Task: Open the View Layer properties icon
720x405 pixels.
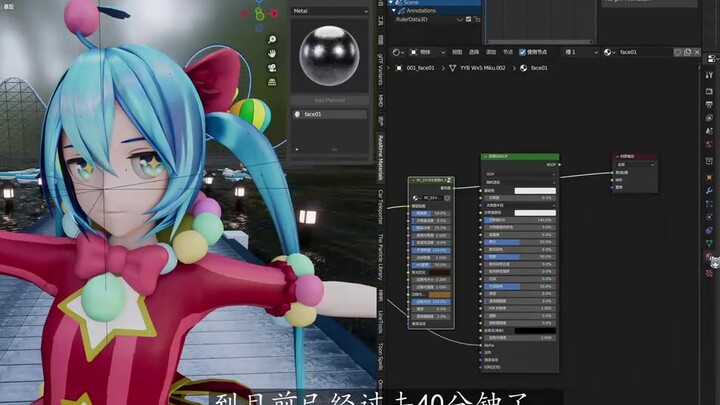Action: click(x=709, y=118)
